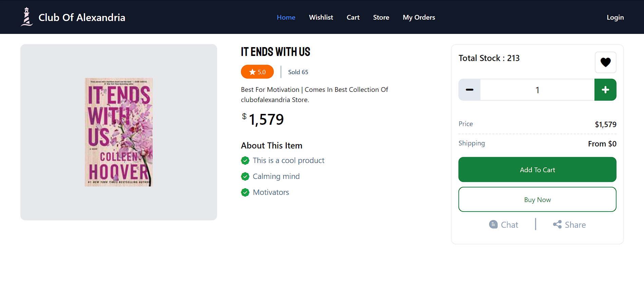Open the Wishlist page

(x=321, y=17)
